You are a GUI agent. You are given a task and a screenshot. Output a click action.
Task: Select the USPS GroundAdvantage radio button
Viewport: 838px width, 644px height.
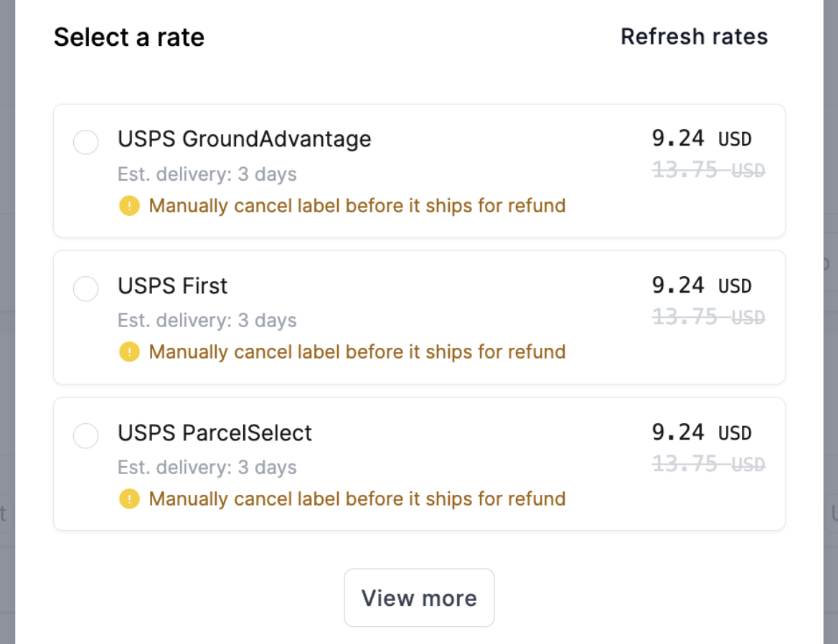[85, 142]
